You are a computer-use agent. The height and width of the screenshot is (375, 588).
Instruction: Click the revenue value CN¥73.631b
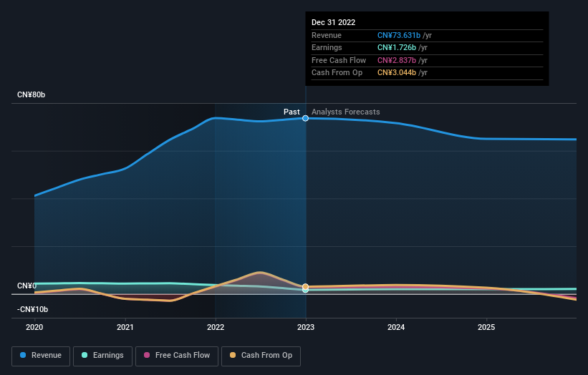click(399, 35)
